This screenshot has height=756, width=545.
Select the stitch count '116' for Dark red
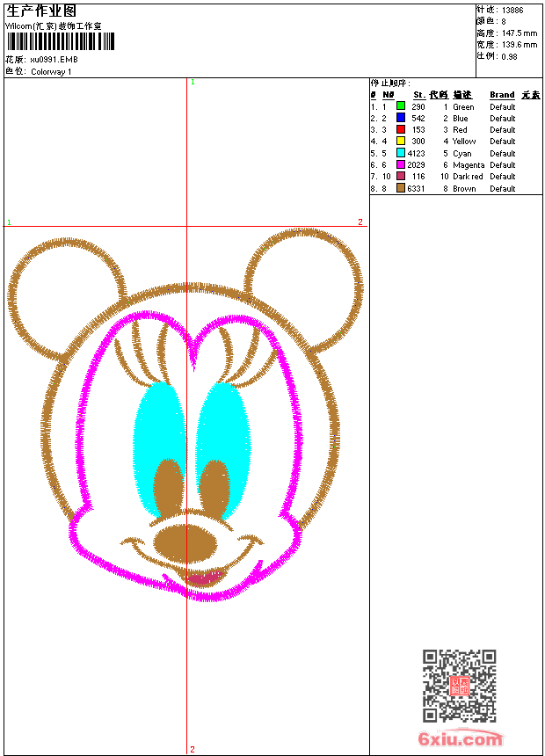[418, 177]
